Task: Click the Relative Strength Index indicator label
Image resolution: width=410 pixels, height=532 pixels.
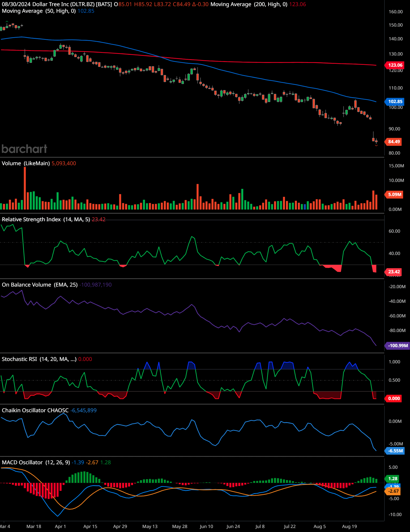Action: pyautogui.click(x=46, y=219)
